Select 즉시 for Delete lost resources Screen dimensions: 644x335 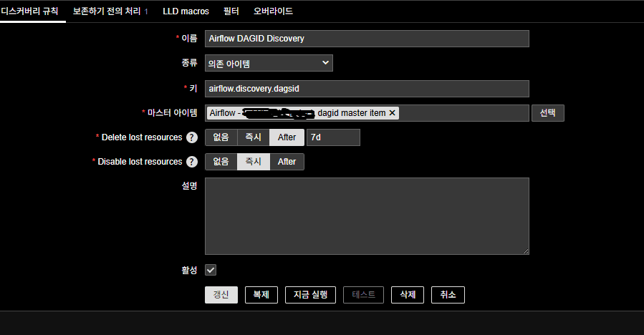254,137
